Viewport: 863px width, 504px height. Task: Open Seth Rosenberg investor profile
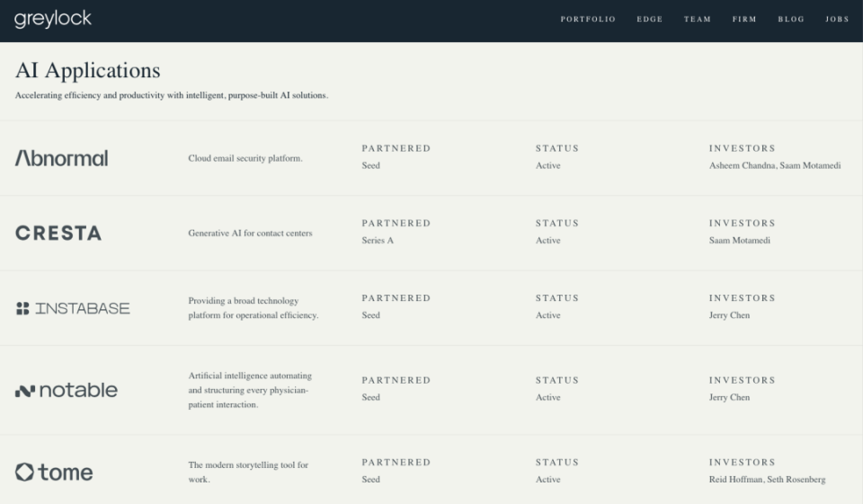[796, 480]
